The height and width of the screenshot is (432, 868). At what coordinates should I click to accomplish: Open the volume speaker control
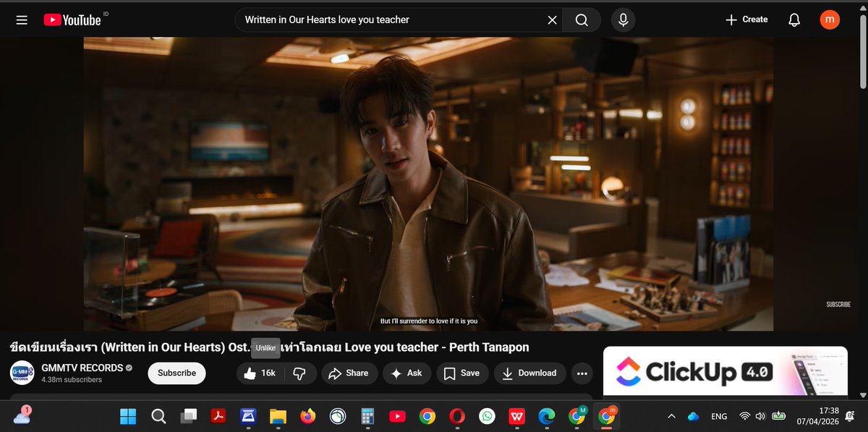[760, 416]
